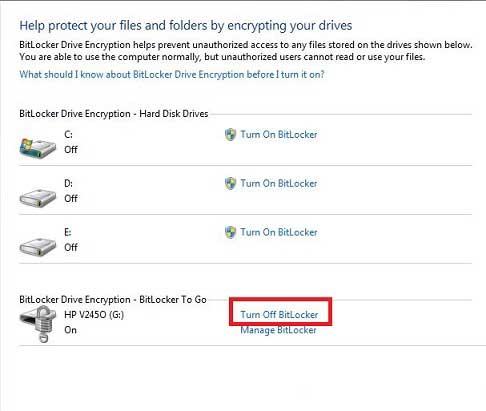
Task: Open Manage BitLocker for HP V245O
Action: coord(278,330)
